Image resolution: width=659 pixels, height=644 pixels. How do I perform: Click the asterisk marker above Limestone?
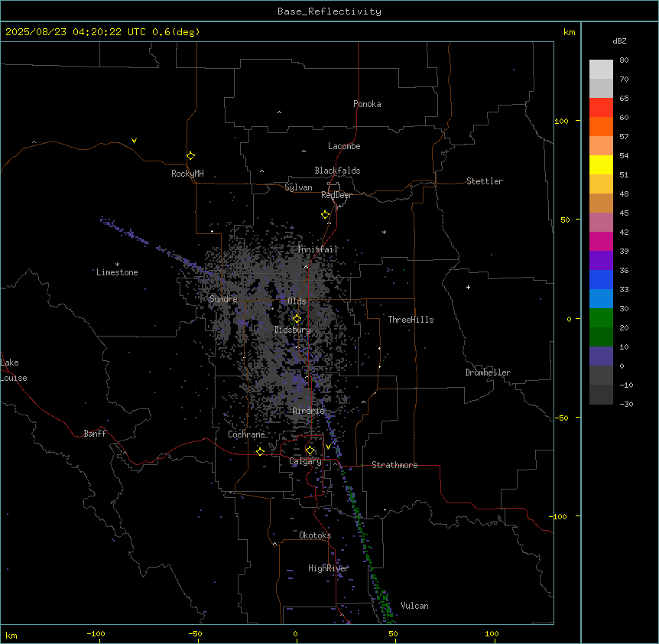click(117, 264)
